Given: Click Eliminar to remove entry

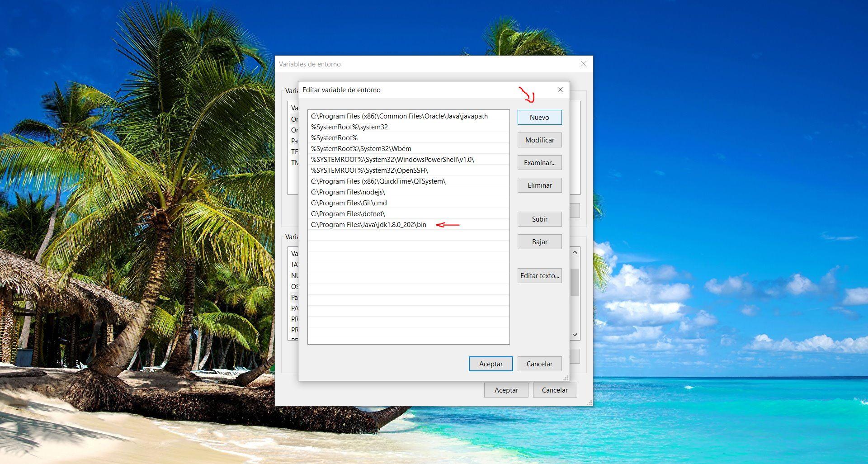Looking at the screenshot, I should pyautogui.click(x=539, y=185).
